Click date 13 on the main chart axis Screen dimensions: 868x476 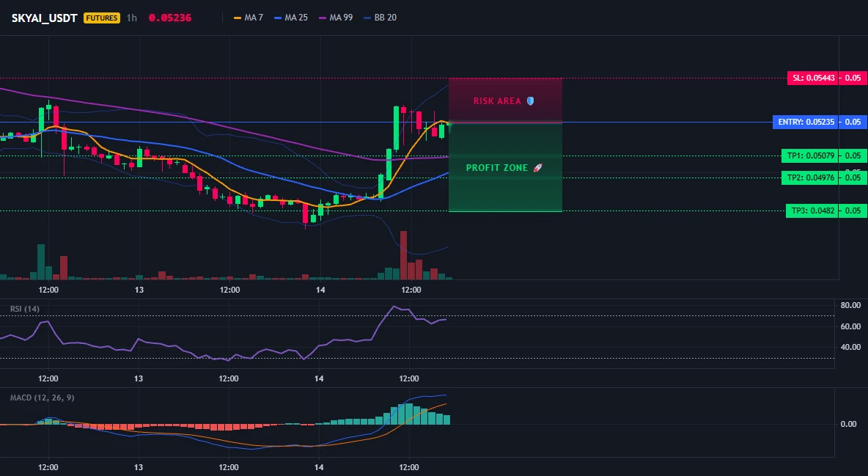coord(139,290)
